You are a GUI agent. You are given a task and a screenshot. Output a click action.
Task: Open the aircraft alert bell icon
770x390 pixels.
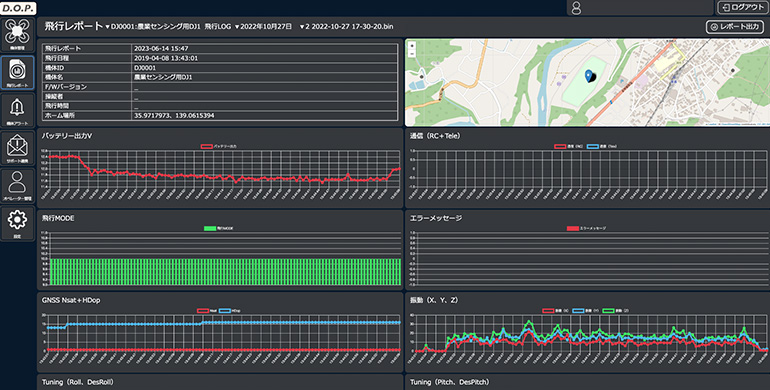[x=17, y=110]
